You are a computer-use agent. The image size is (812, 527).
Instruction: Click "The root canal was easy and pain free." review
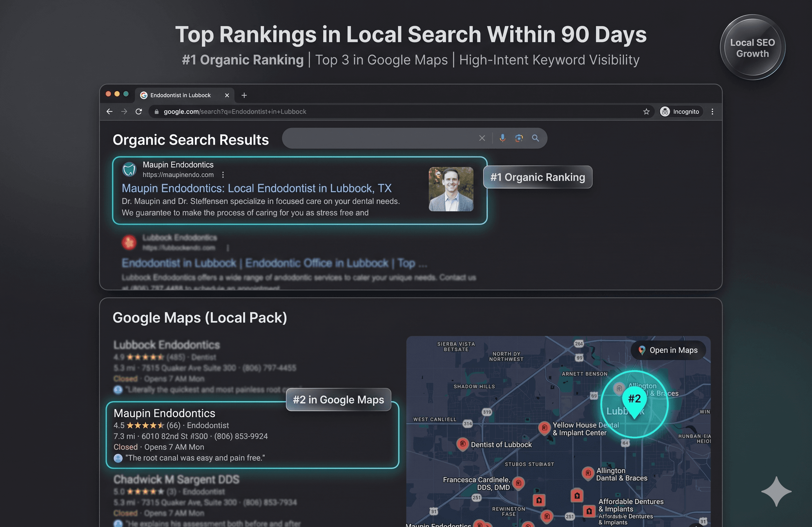(195, 458)
